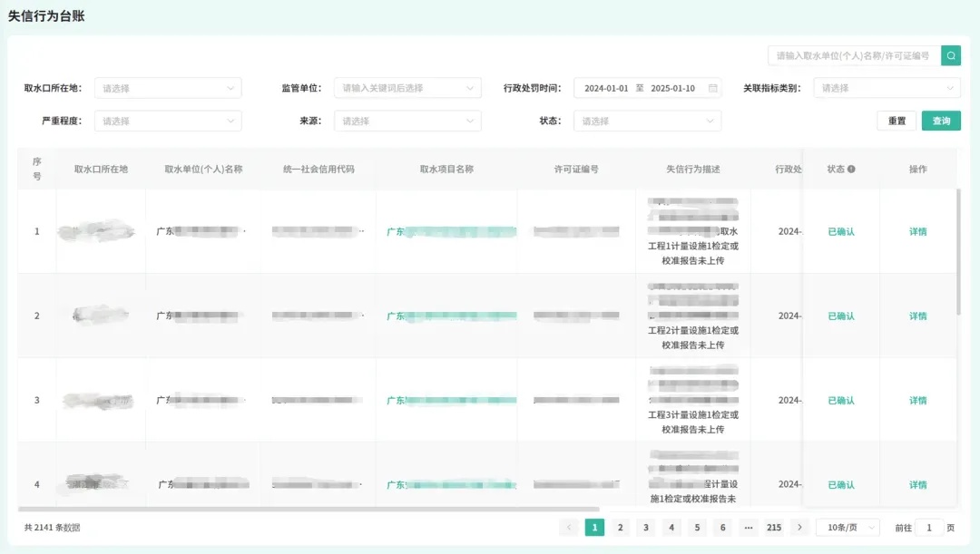Click the 重置 button

coord(897,121)
